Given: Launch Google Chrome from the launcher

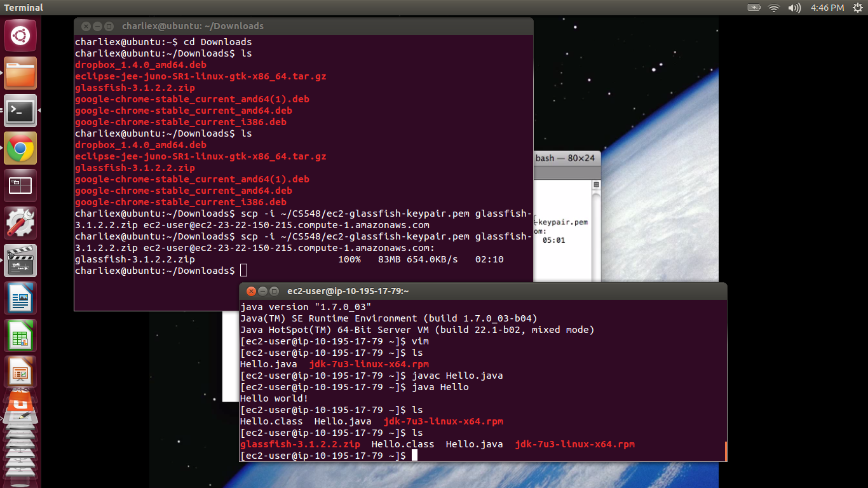Looking at the screenshot, I should coord(20,147).
